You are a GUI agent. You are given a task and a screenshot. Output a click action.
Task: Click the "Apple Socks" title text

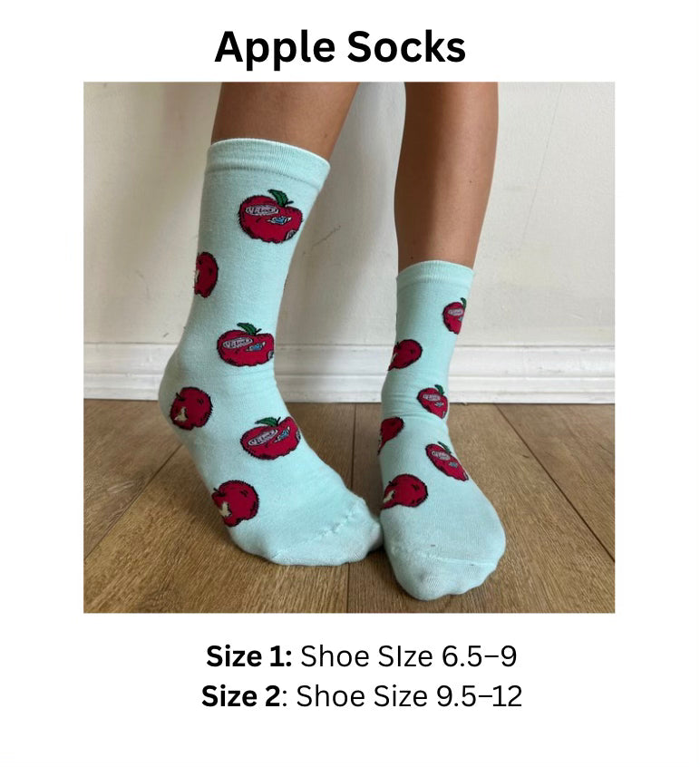click(x=340, y=48)
